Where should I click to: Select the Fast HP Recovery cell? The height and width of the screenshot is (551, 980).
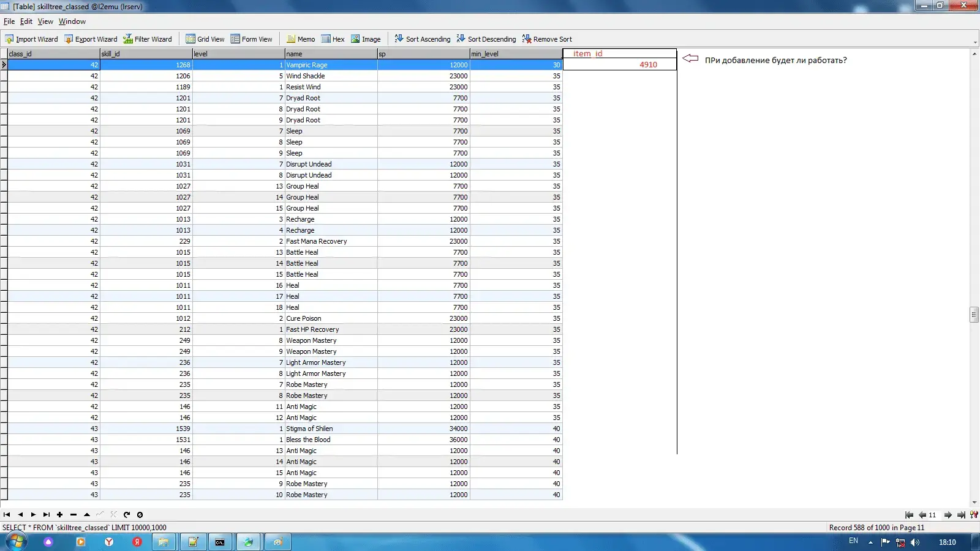tap(331, 329)
